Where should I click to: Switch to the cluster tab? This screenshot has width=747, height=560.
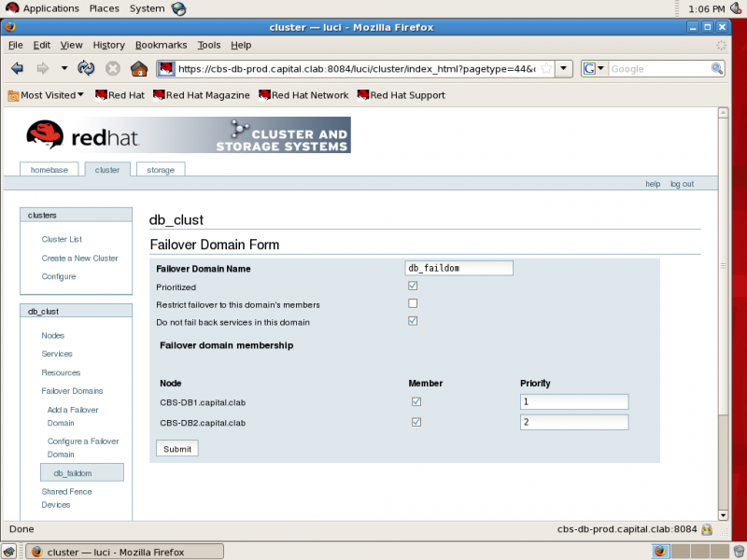click(107, 170)
